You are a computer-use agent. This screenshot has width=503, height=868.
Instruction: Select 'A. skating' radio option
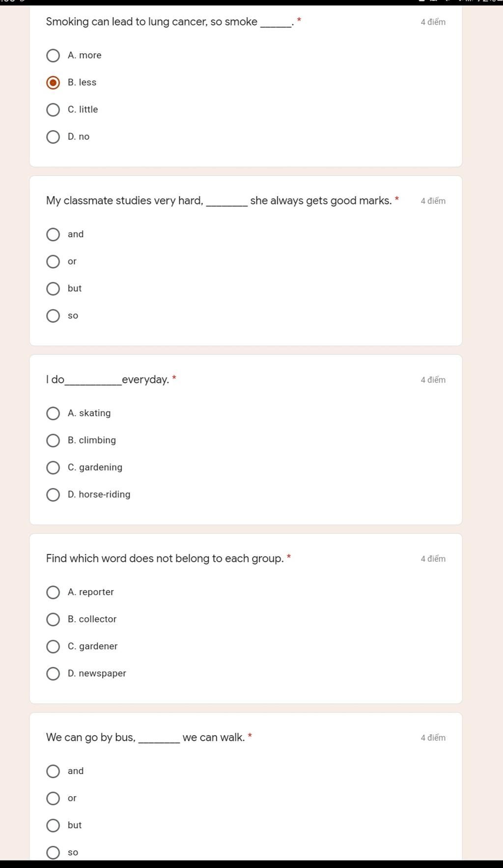point(53,413)
